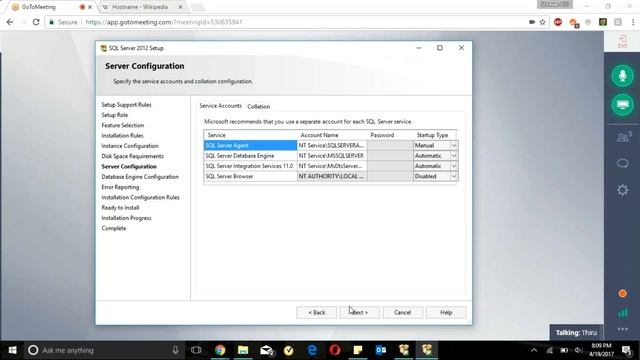Open Google Chrome from the taskbar
Screen dimensions: 640x360
(x=220, y=350)
